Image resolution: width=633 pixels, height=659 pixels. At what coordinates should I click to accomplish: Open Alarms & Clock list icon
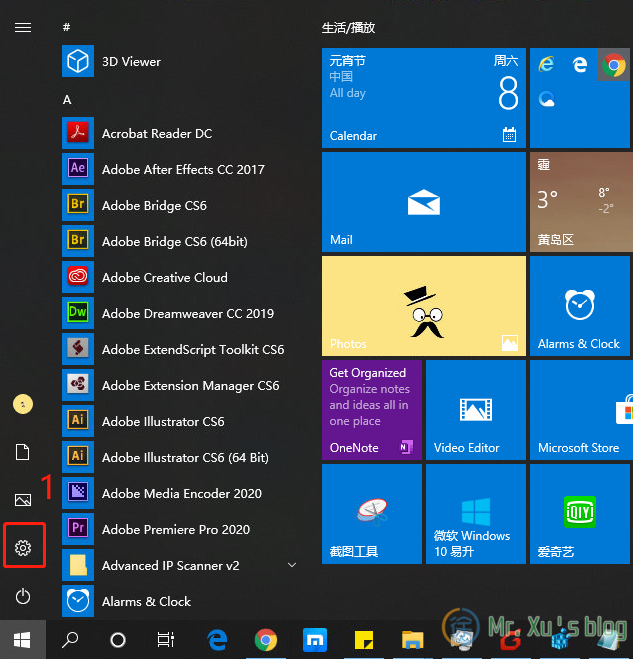(78, 601)
